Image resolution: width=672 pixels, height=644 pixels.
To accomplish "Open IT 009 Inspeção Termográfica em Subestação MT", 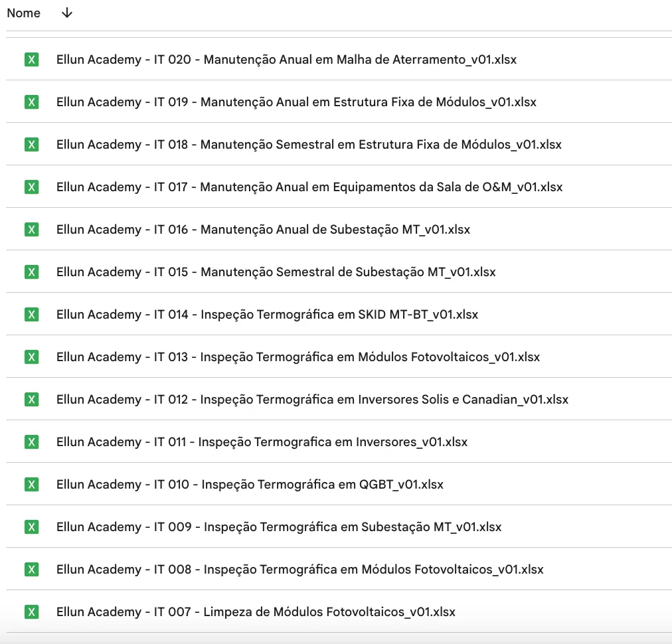I will [x=279, y=527].
